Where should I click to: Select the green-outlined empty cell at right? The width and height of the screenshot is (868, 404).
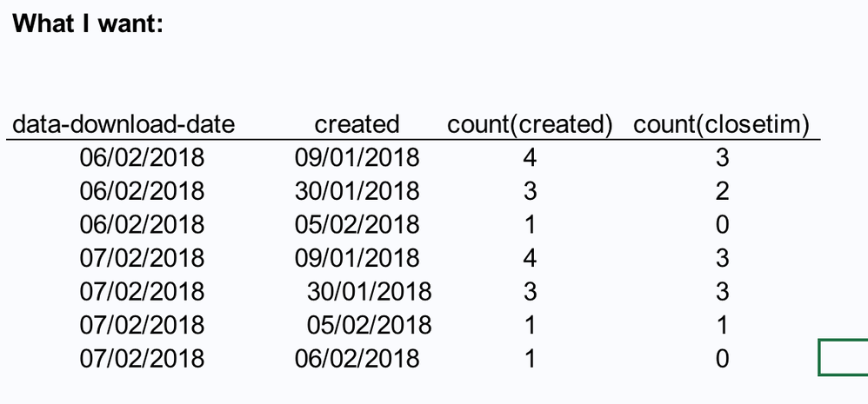pos(843,358)
